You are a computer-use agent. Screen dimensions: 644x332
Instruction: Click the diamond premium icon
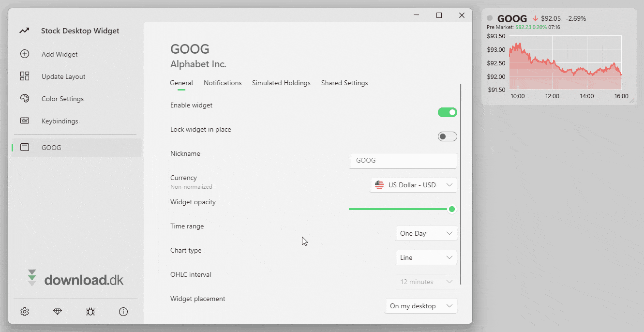[58, 312]
